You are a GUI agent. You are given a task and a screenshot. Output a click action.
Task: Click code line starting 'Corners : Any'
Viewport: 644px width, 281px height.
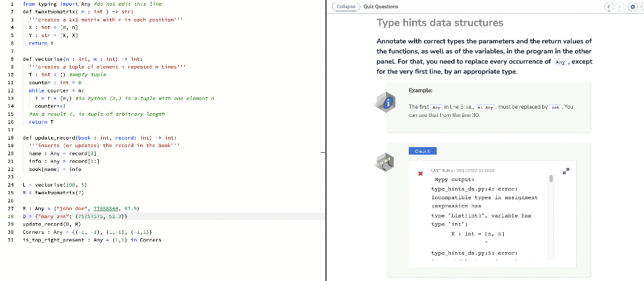click(x=88, y=232)
